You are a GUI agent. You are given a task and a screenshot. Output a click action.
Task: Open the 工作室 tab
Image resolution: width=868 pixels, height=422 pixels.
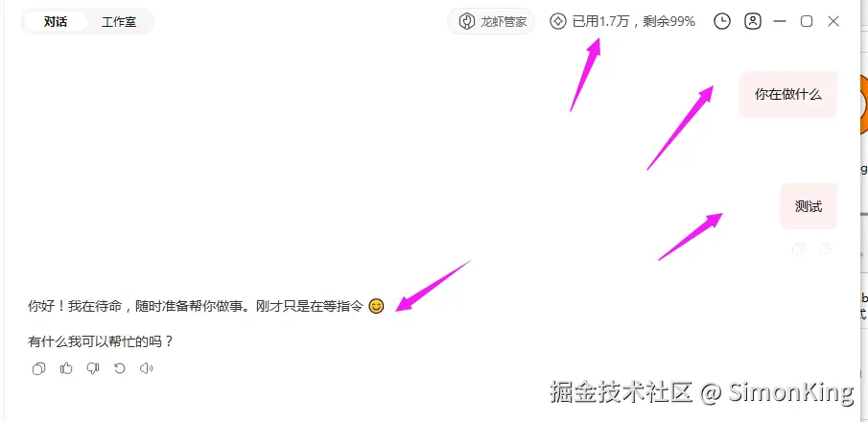pyautogui.click(x=119, y=22)
